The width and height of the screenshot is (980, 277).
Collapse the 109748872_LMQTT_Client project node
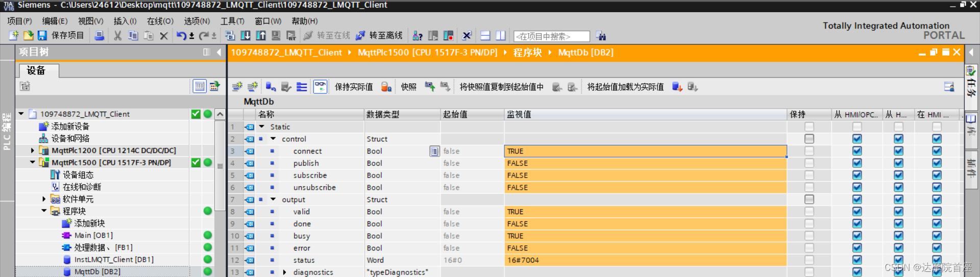tap(21, 114)
